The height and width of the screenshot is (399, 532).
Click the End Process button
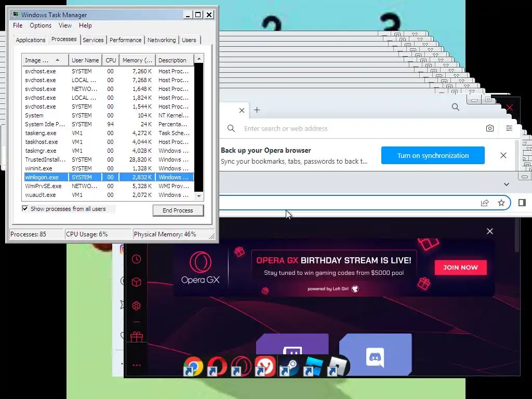point(178,210)
